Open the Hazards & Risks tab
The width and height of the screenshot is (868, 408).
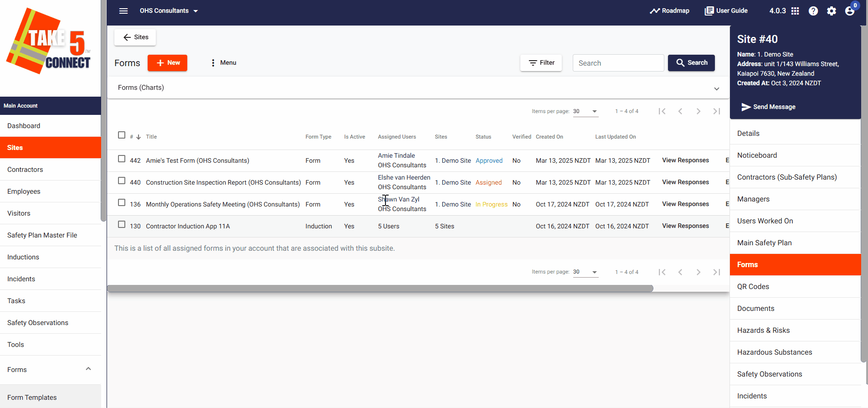[795, 331]
